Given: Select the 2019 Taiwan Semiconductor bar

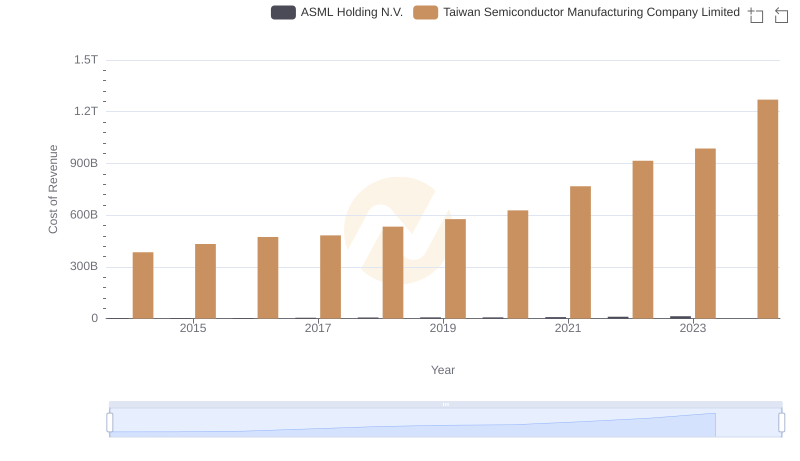Looking at the screenshot, I should (x=456, y=269).
